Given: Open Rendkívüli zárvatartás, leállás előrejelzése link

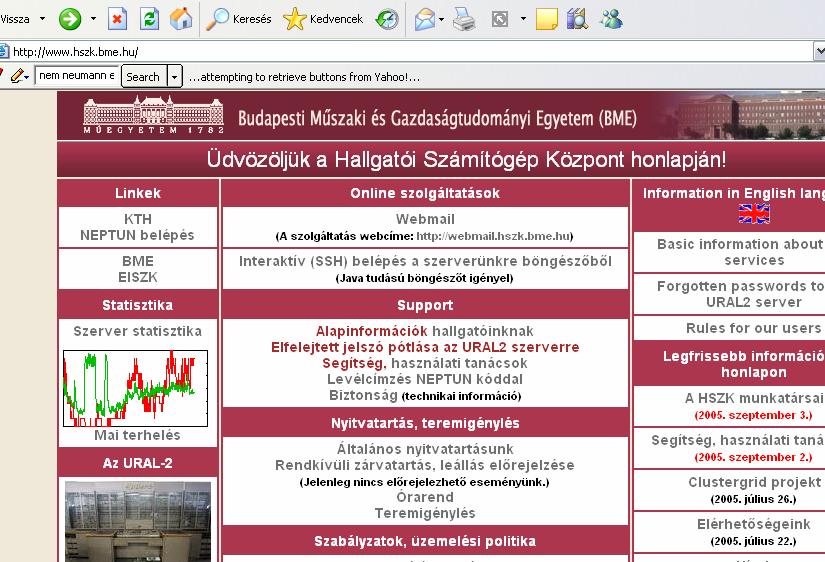Looking at the screenshot, I should click(425, 465).
